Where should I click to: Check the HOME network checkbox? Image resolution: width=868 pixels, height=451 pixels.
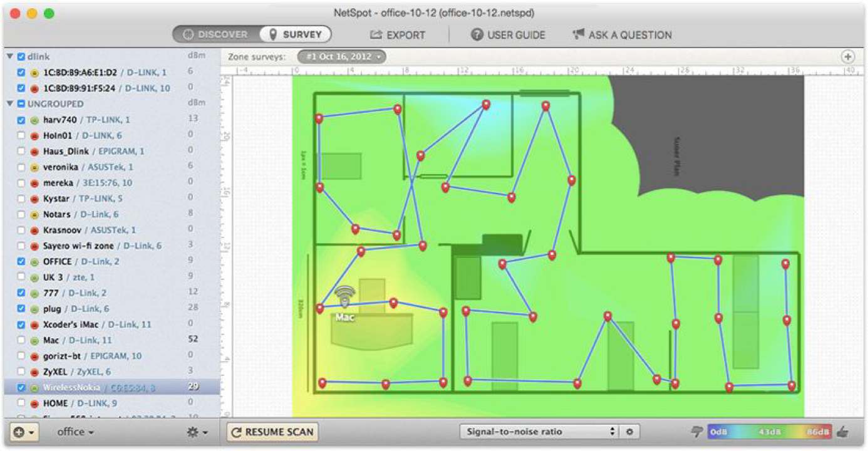(22, 403)
